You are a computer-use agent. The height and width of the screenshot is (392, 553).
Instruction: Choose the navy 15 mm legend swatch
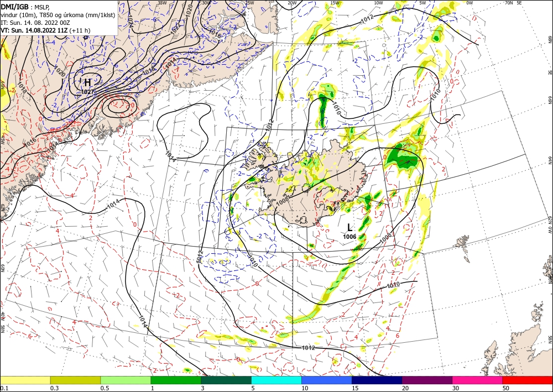tap(377, 380)
